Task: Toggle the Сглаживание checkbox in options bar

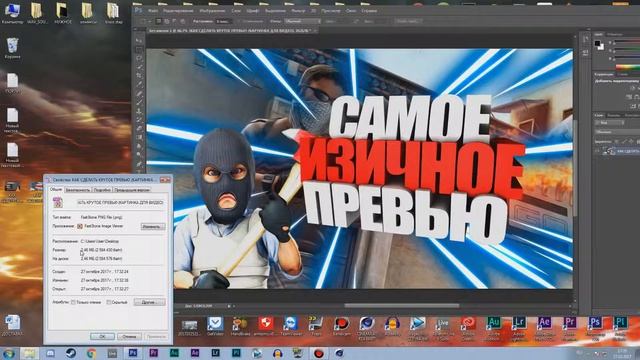Action: pos(240,21)
